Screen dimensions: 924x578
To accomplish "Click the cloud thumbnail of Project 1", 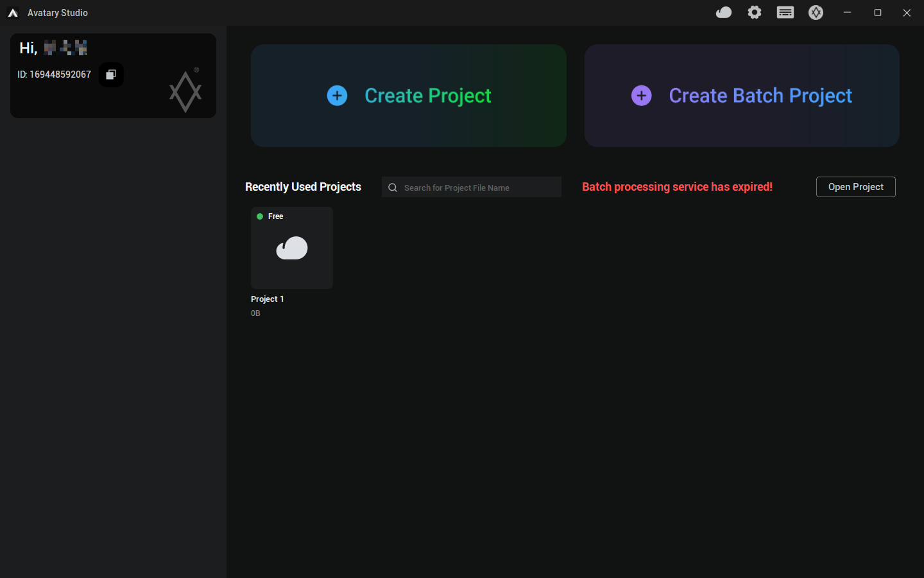I will (x=292, y=248).
